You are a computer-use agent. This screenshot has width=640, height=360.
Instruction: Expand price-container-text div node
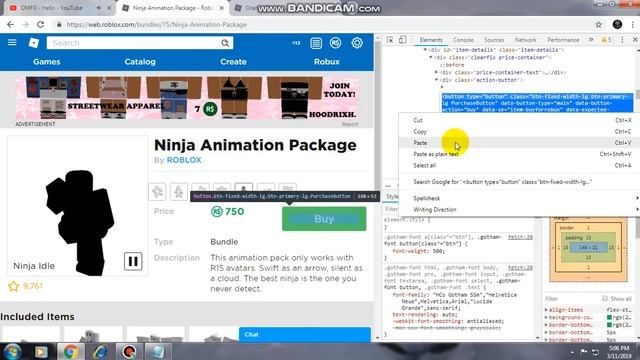click(x=436, y=72)
